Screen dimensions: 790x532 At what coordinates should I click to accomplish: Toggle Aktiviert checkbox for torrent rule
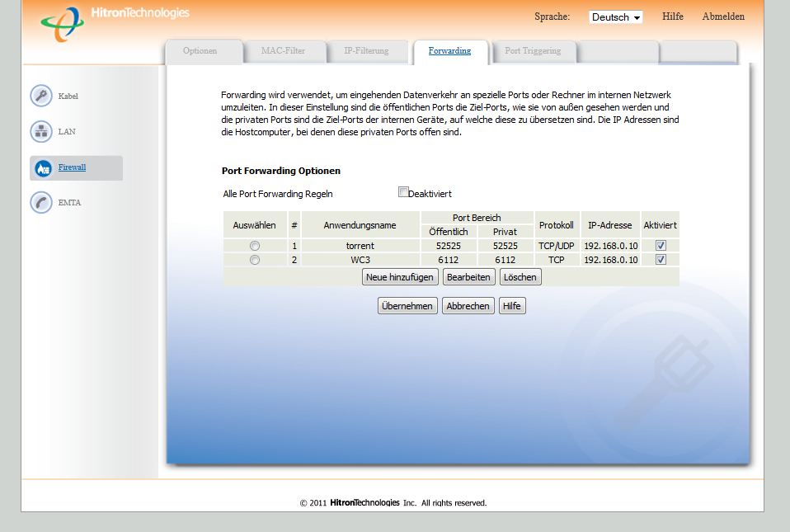click(661, 245)
